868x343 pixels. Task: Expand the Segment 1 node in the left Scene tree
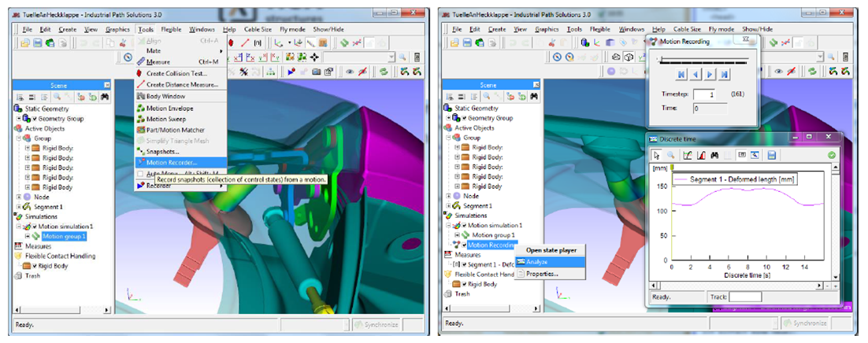point(19,205)
